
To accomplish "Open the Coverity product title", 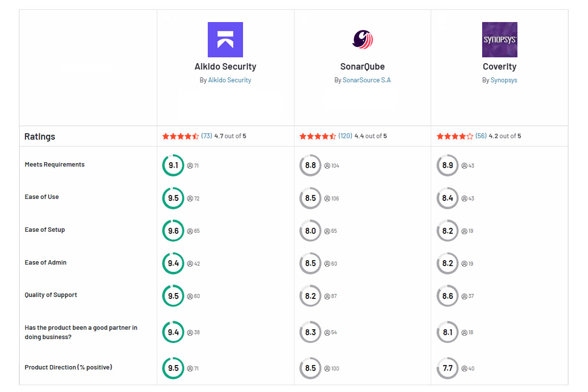I will tap(500, 67).
